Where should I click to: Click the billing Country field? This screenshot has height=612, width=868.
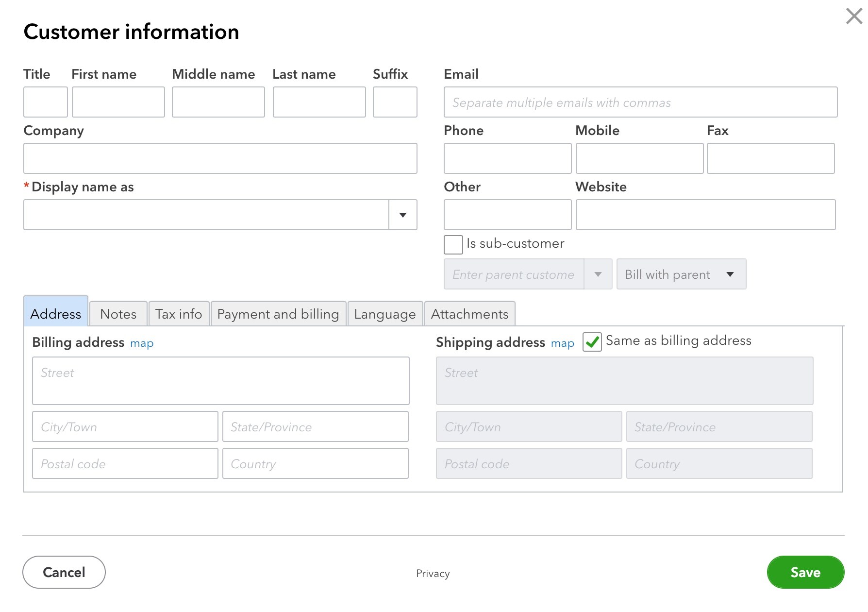(x=316, y=463)
